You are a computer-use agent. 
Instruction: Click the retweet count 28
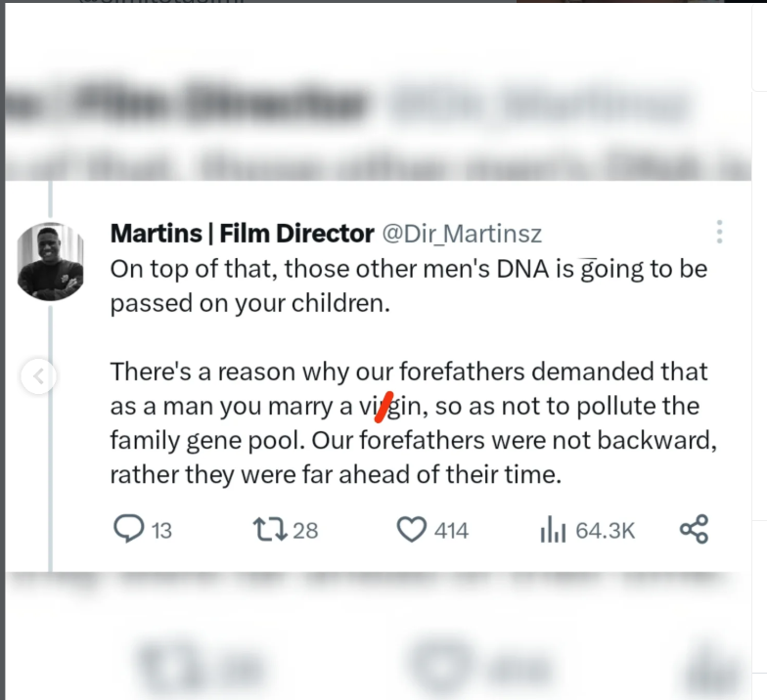point(305,530)
